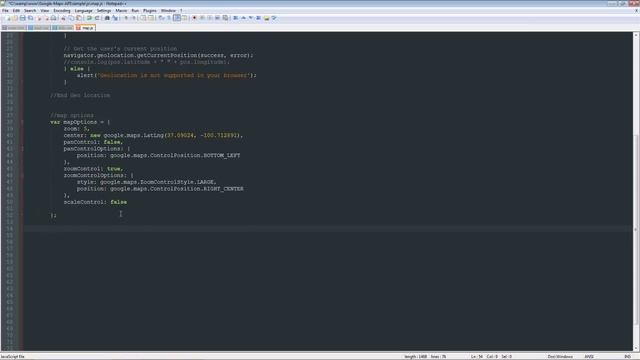Open the ? help menu
The height and width of the screenshot is (360, 640).
click(x=181, y=11)
